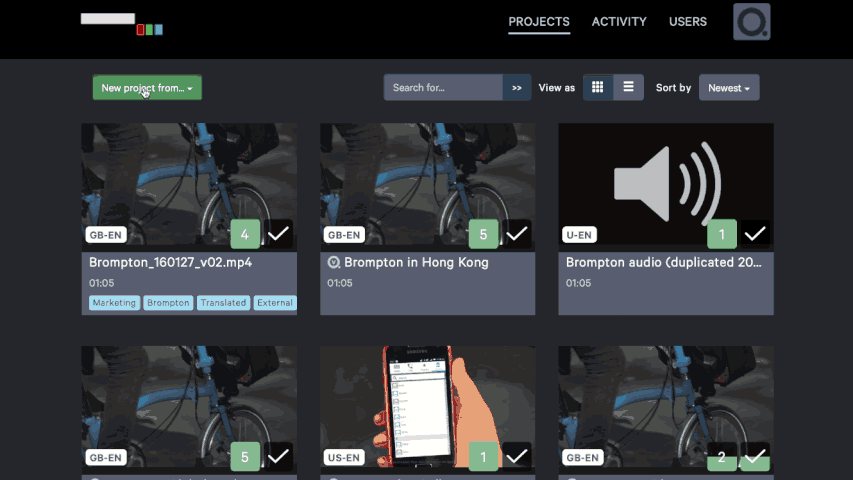Click the application logo in header
The height and width of the screenshot is (480, 853).
tap(122, 24)
